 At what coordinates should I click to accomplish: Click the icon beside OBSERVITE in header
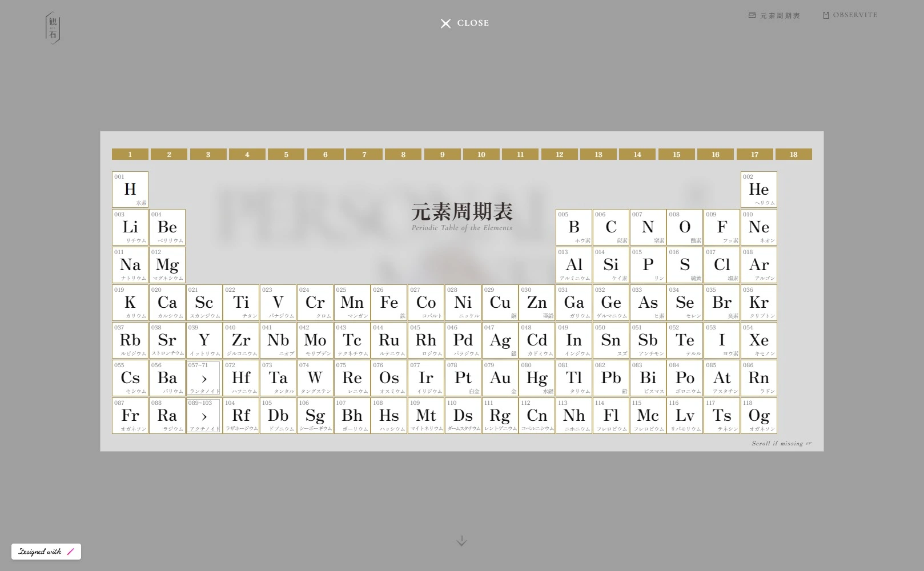(x=826, y=15)
